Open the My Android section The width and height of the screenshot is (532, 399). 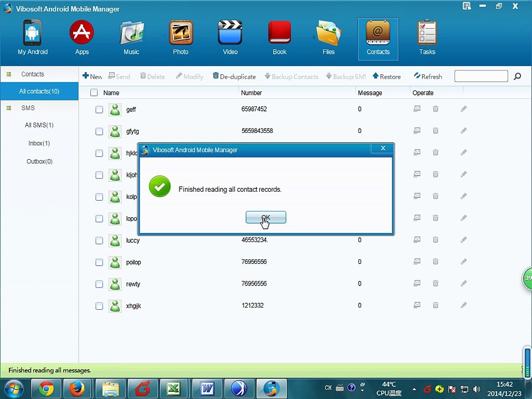click(x=32, y=38)
